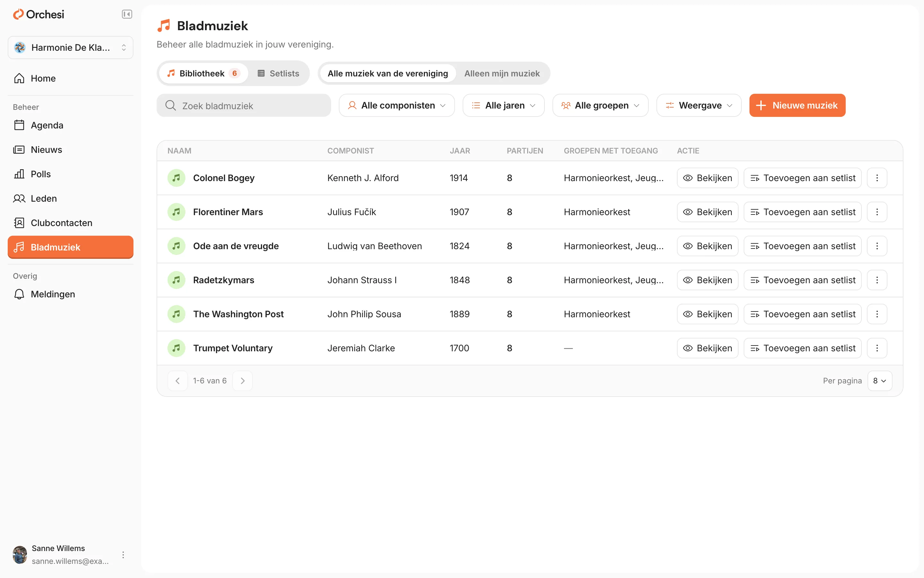
Task: Open Polls in the sidebar
Action: tap(71, 174)
